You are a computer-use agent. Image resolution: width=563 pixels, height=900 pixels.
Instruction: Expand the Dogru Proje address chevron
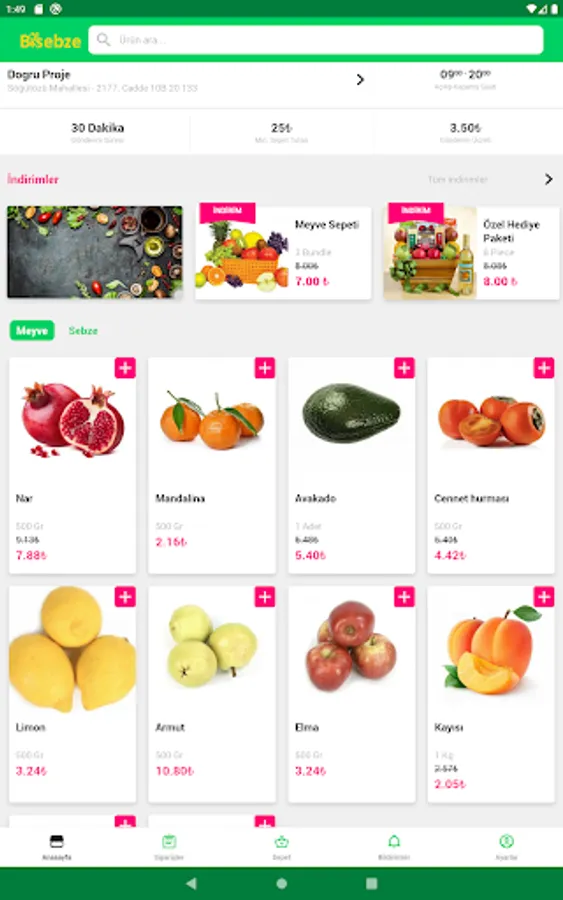[x=360, y=80]
